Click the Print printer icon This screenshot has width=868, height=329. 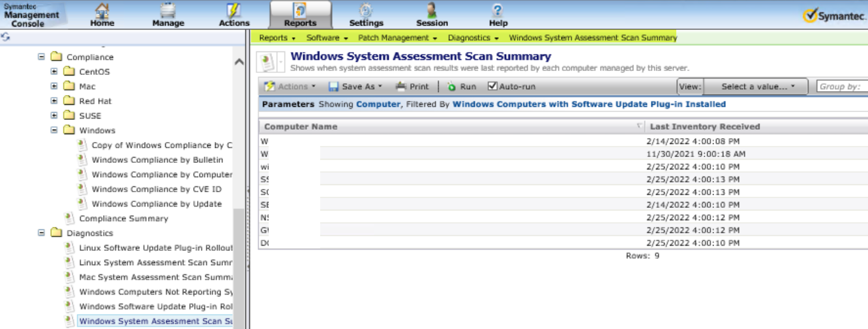(401, 86)
